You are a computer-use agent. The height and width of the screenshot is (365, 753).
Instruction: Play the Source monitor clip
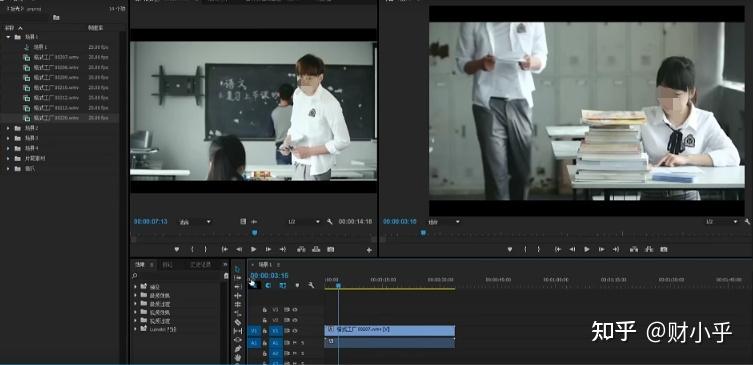coord(254,249)
